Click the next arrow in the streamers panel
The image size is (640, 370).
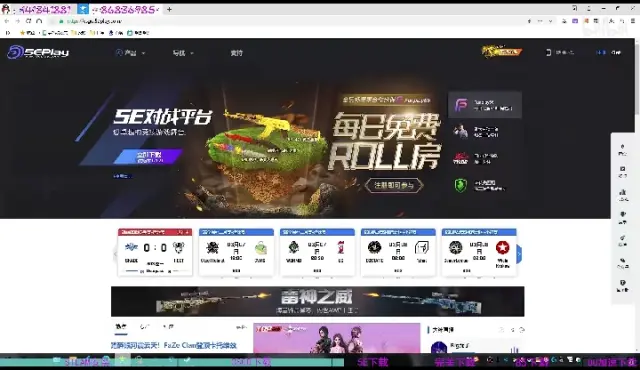[x=522, y=330]
